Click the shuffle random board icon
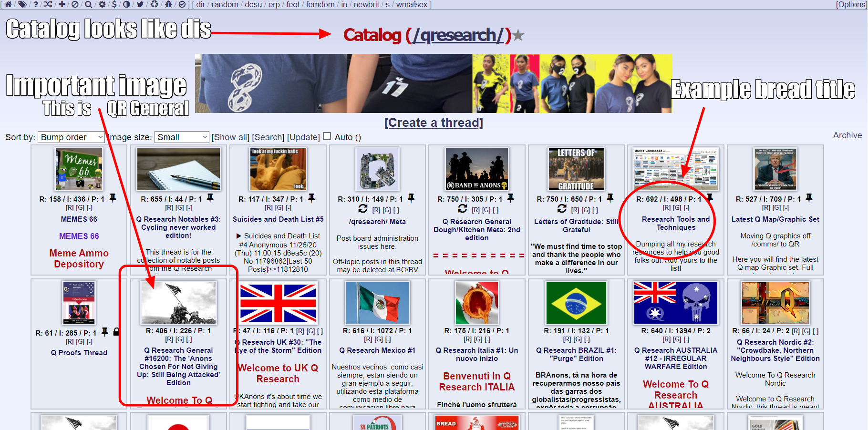The width and height of the screenshot is (868, 430). click(x=48, y=4)
